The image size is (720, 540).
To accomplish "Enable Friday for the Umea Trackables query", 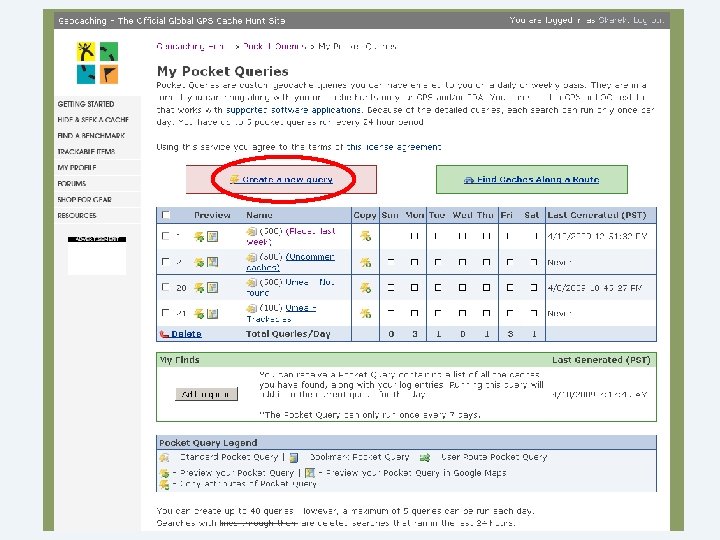I will [x=510, y=314].
